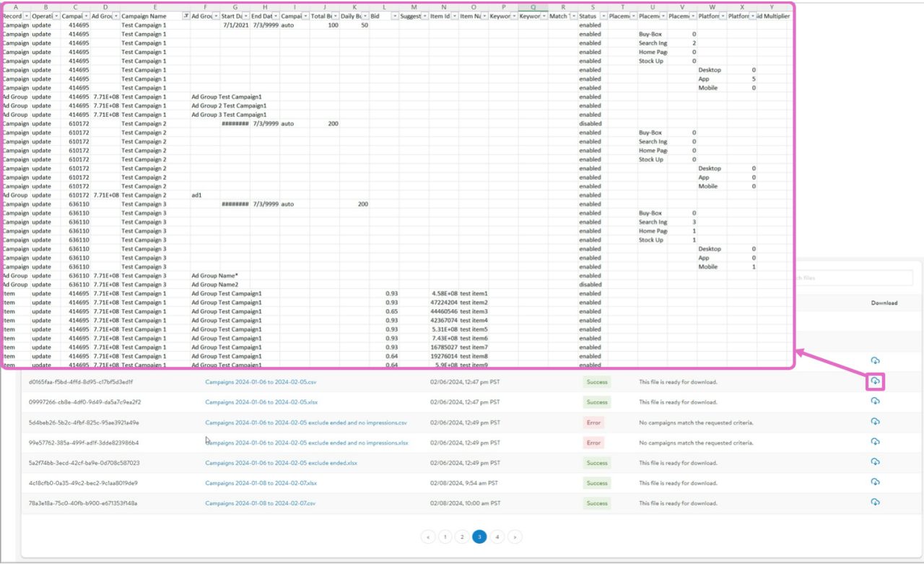Screen dimensions: 924x564
Task: Click the download icon for the exclude ended and no impressions.csv row
Action: pos(875,422)
